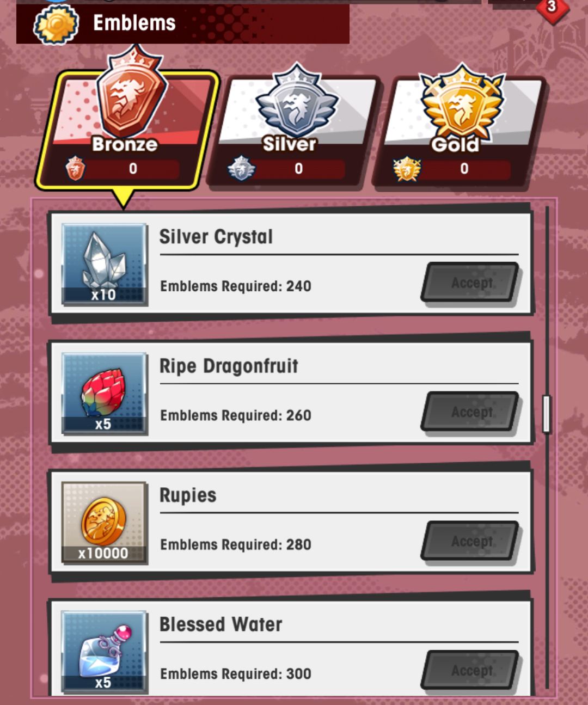Tap the red notification badge showing 3

552,8
